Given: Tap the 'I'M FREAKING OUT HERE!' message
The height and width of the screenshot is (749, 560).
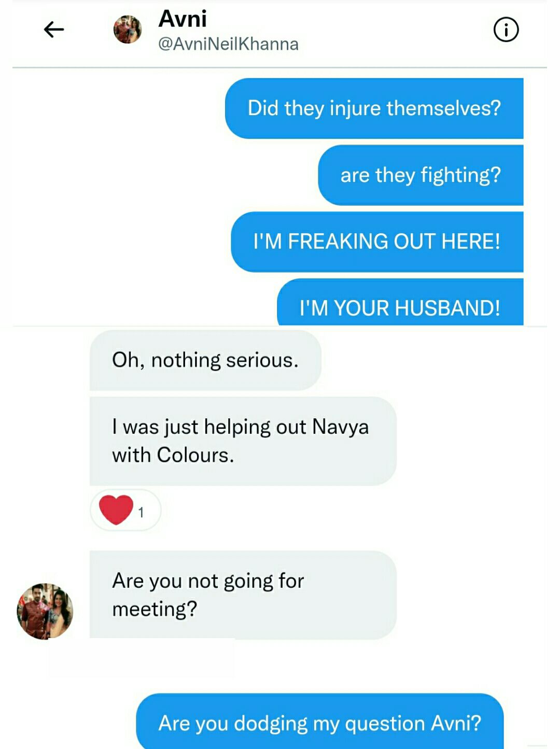Looking at the screenshot, I should (x=377, y=242).
